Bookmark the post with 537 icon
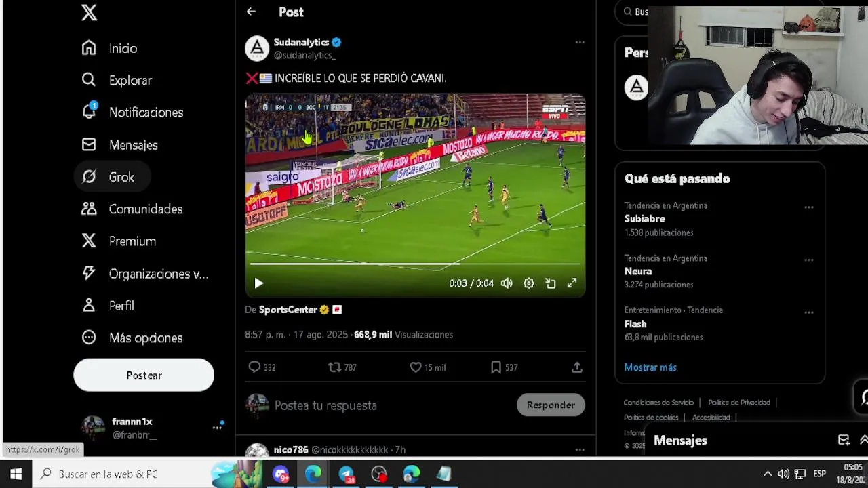Screen dimensions: 868x488 pyautogui.click(x=496, y=367)
